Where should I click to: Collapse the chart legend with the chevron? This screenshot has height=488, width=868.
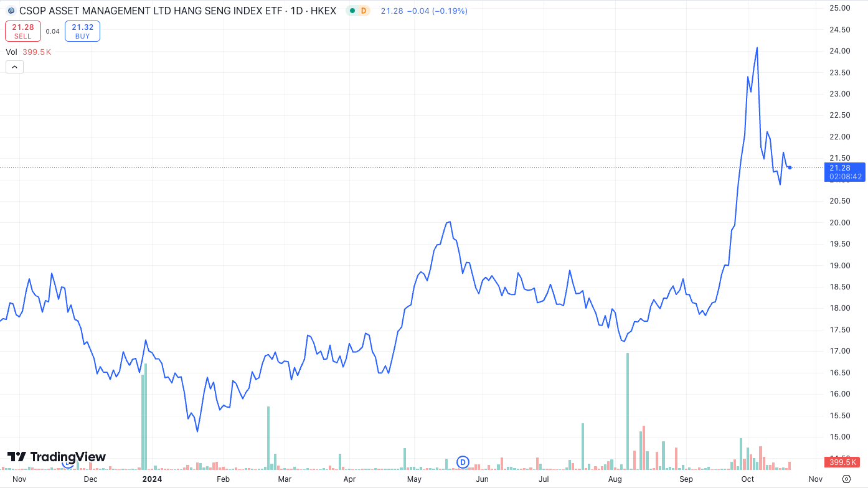click(x=14, y=67)
